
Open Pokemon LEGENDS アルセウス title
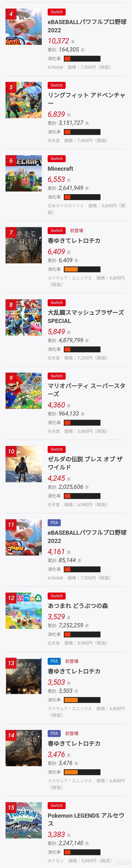86,819
